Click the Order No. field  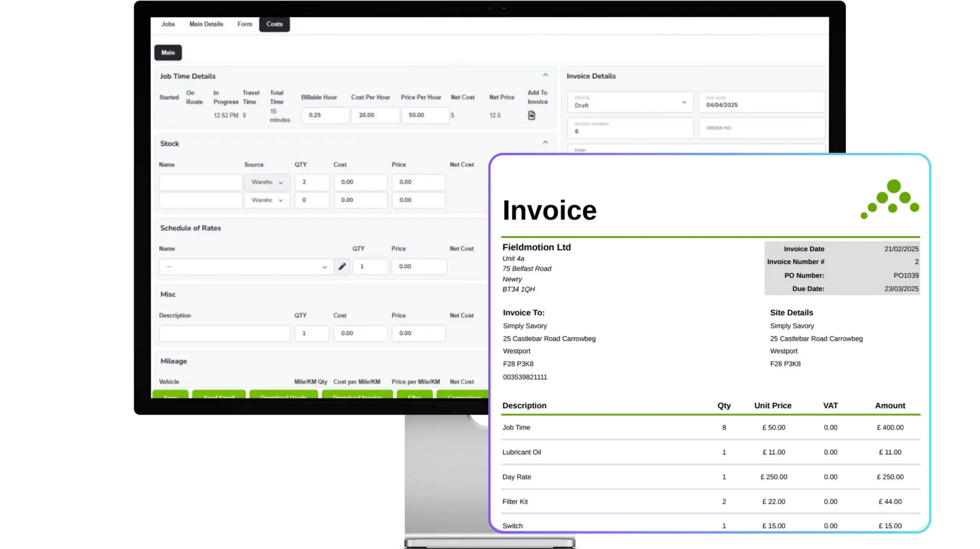point(762,128)
